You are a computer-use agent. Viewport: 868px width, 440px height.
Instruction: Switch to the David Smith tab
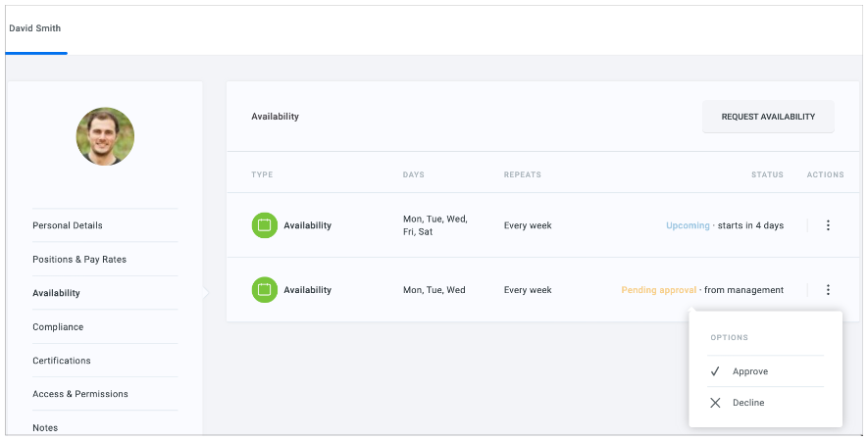point(35,28)
